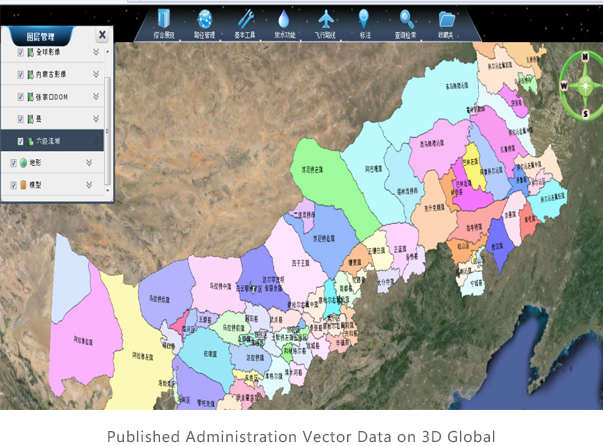Open 查询检索 magnifier search icon
Screen dimensions: 603x446
point(407,19)
